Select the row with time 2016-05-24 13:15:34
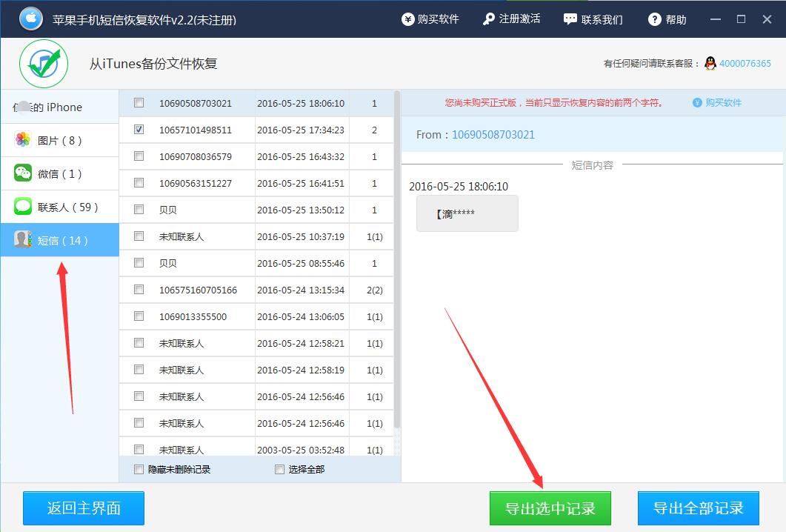Image resolution: width=786 pixels, height=532 pixels. point(256,290)
